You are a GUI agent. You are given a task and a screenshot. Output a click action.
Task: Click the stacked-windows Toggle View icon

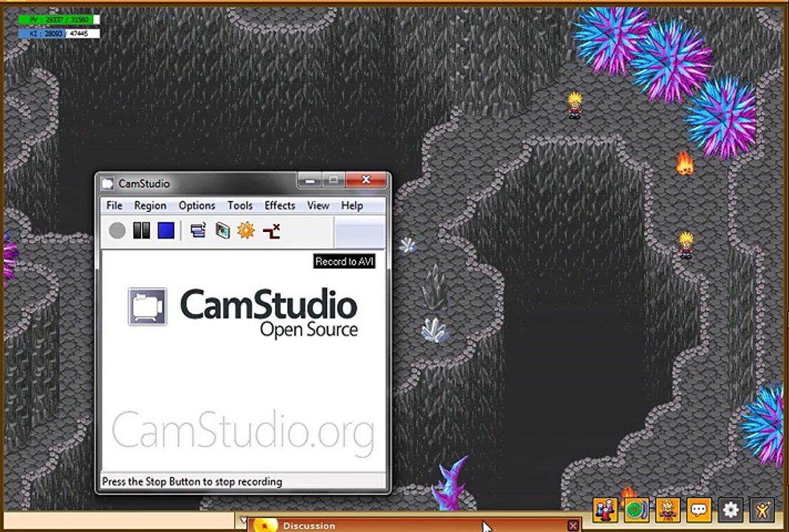coord(198,231)
